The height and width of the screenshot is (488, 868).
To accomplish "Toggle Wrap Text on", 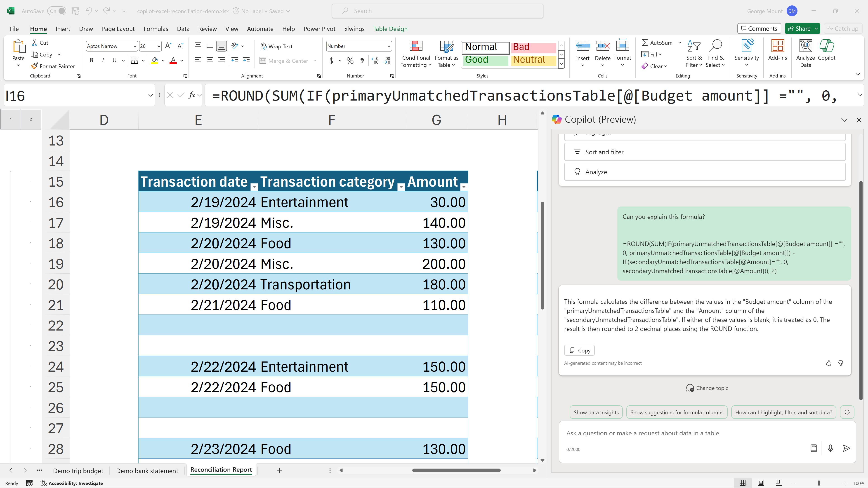I will click(x=276, y=47).
